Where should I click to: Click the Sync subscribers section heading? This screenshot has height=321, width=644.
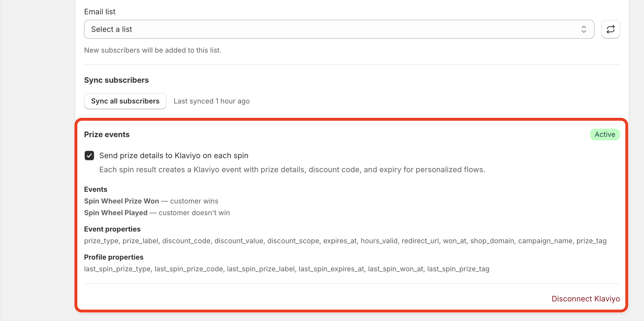click(116, 80)
